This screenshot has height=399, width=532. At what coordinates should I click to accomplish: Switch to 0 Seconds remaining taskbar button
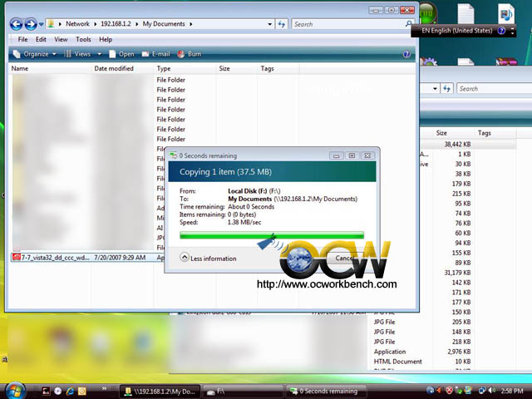click(326, 392)
